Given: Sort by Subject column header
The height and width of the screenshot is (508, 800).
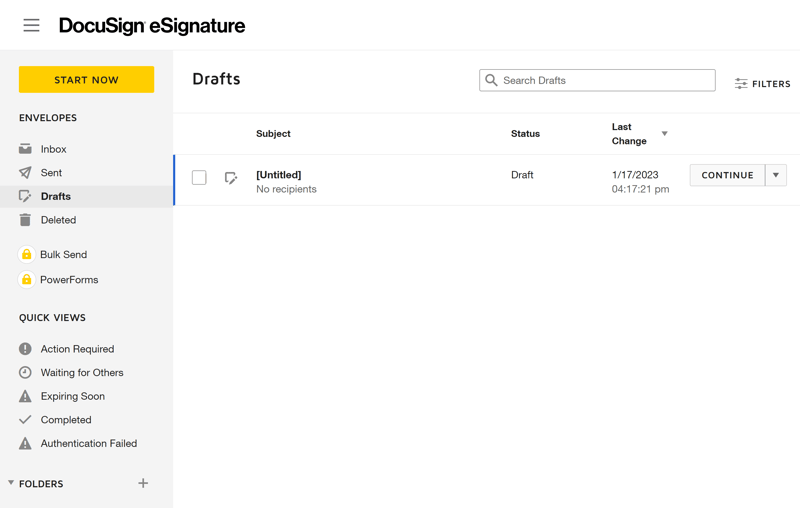Looking at the screenshot, I should pyautogui.click(x=273, y=134).
